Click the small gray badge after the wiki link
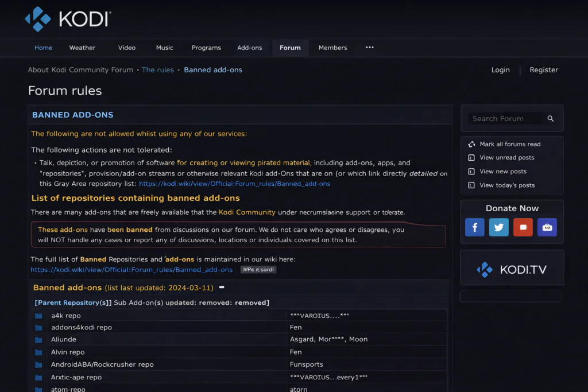 pos(258,269)
